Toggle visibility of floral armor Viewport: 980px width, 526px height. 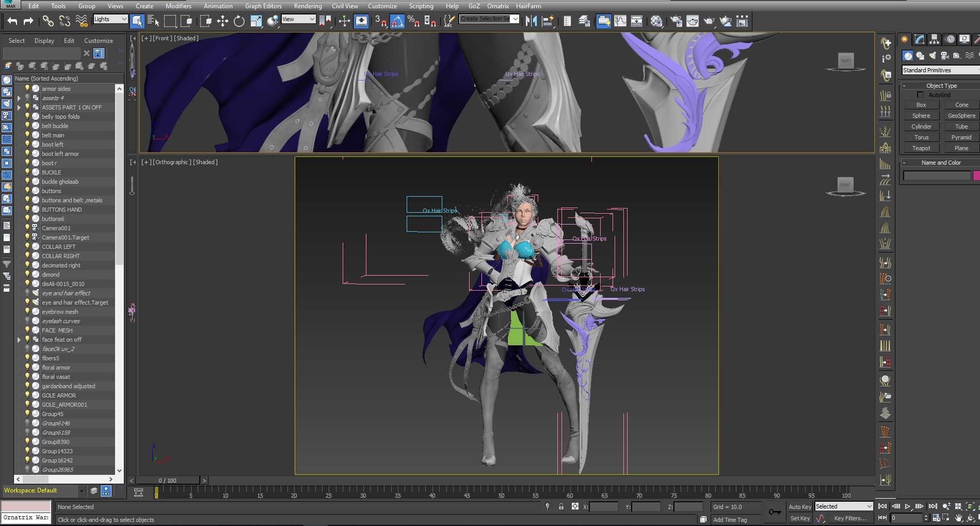(27, 367)
